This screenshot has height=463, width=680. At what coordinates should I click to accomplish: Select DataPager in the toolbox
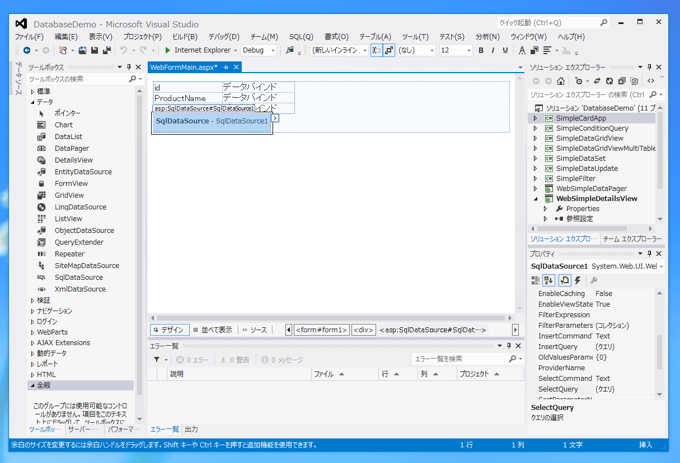tap(72, 148)
